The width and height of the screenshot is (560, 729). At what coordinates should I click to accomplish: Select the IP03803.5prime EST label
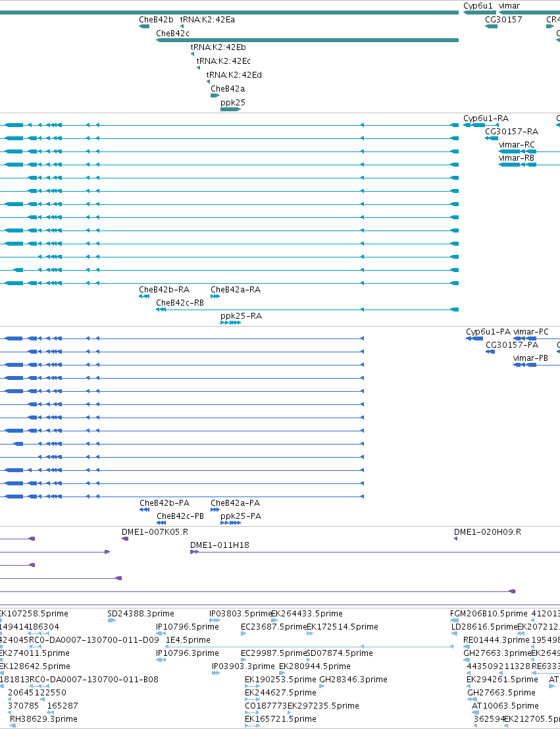click(240, 614)
